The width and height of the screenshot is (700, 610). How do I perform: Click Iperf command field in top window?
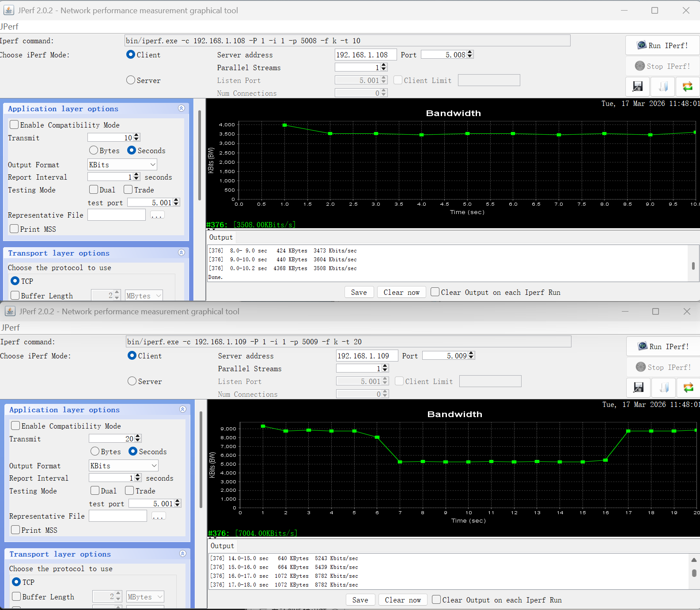[x=348, y=41]
